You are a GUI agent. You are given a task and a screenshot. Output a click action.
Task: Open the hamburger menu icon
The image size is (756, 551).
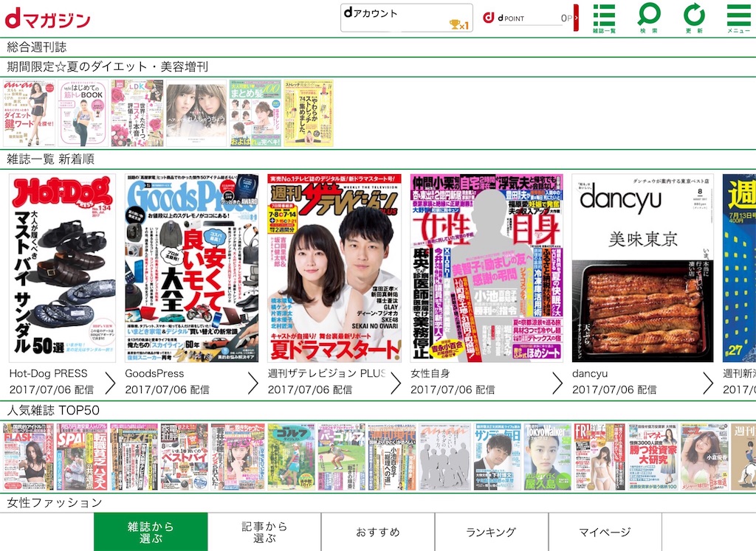[x=738, y=18]
